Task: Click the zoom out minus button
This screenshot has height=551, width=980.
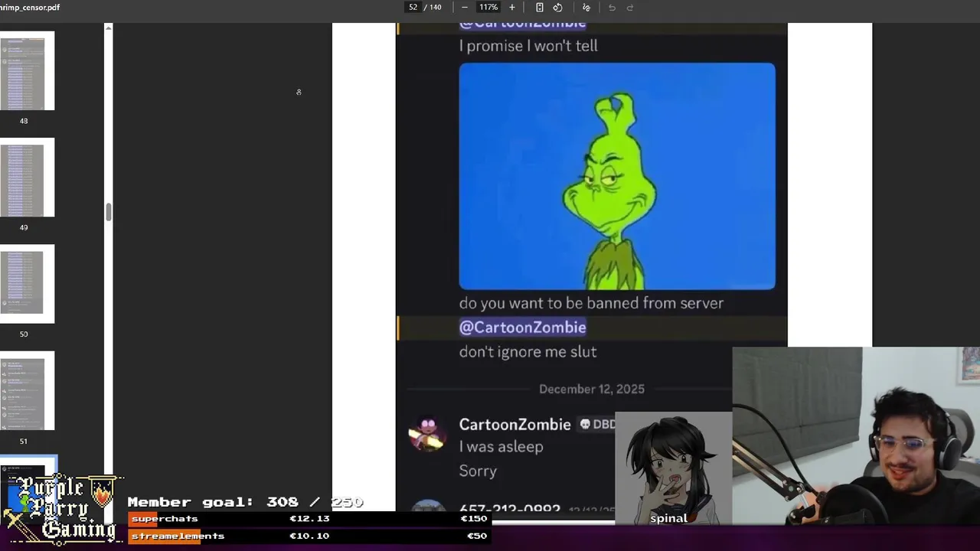Action: click(x=464, y=8)
